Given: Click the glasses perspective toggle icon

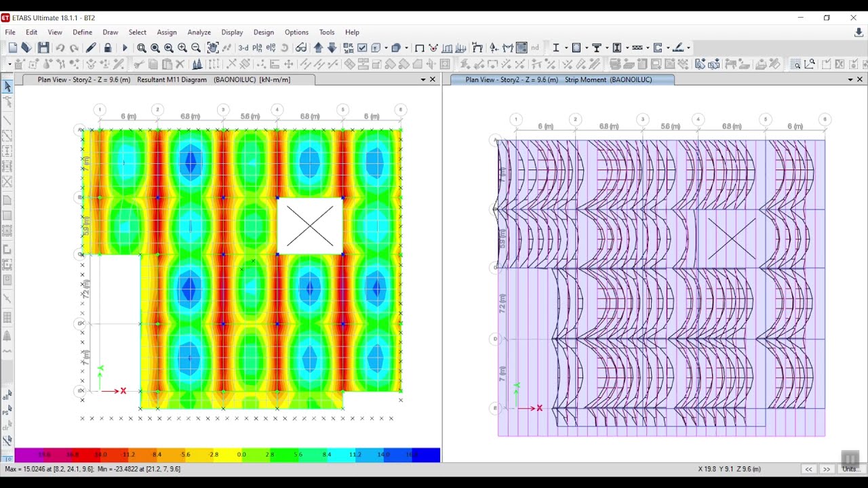Looking at the screenshot, I should [301, 47].
